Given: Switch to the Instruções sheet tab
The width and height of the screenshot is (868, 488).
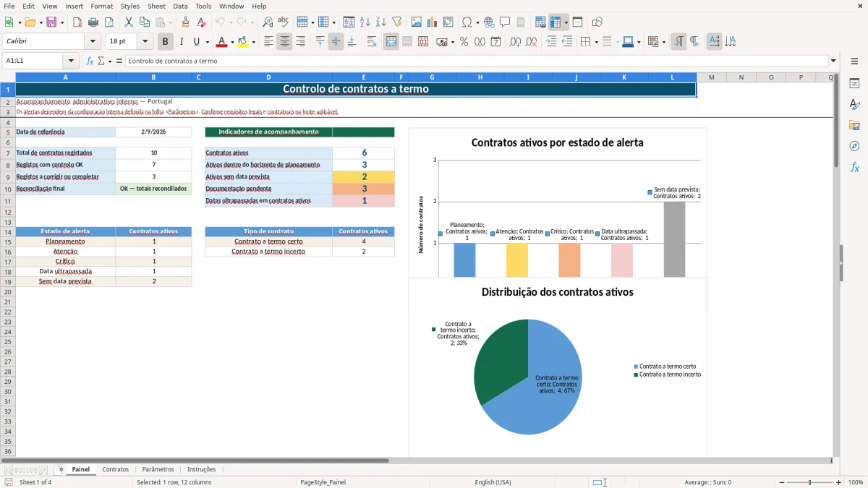Looking at the screenshot, I should tap(202, 469).
